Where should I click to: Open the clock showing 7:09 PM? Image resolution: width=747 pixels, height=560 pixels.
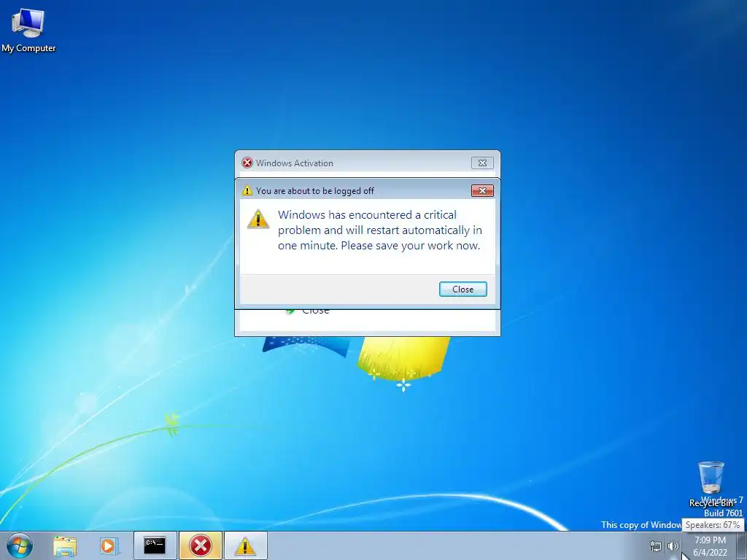click(x=710, y=546)
